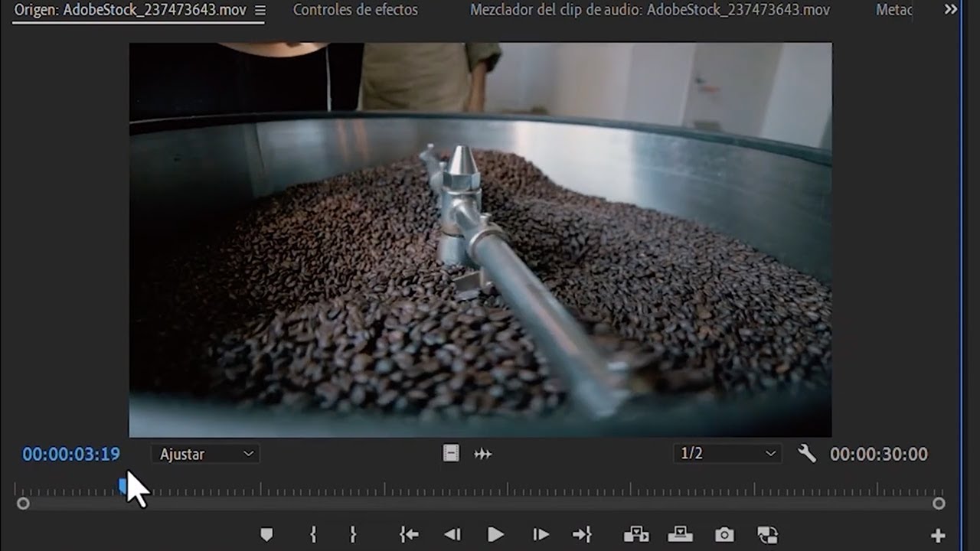980x551 pixels.
Task: Step forward one frame
Action: click(541, 535)
